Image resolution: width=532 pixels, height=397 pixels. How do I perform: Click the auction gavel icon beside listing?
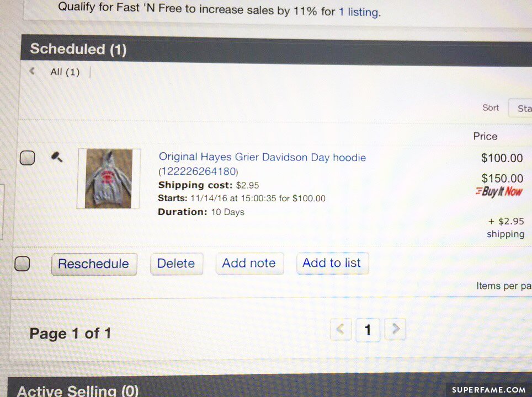click(57, 157)
